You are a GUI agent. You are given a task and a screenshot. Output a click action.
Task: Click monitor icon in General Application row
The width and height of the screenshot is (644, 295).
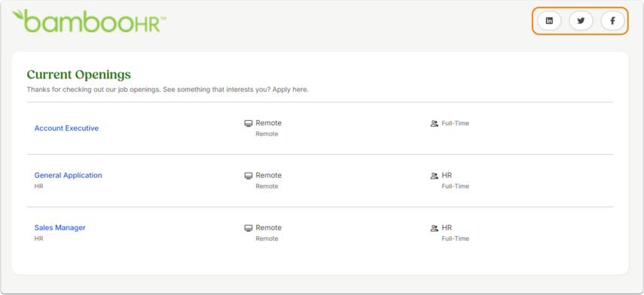pos(248,176)
